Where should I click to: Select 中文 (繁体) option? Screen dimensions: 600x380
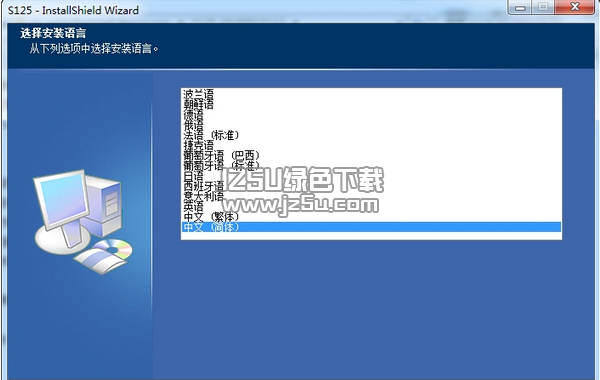[211, 216]
